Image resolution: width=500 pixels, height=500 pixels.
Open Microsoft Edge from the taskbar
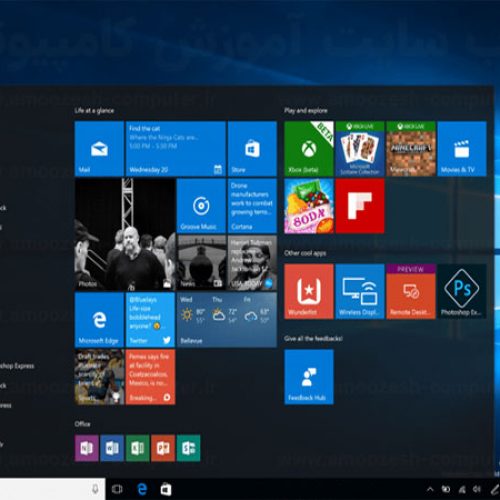click(142, 489)
